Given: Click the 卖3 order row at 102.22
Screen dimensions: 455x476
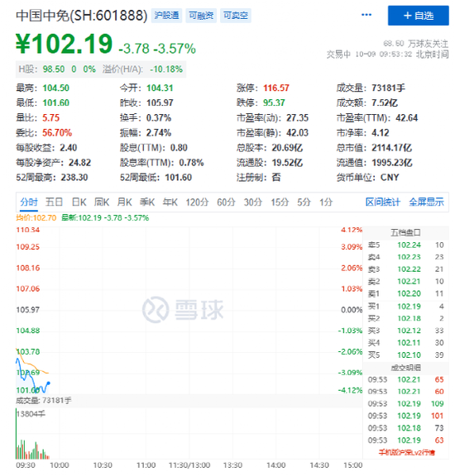Looking at the screenshot, I should pos(405,269).
